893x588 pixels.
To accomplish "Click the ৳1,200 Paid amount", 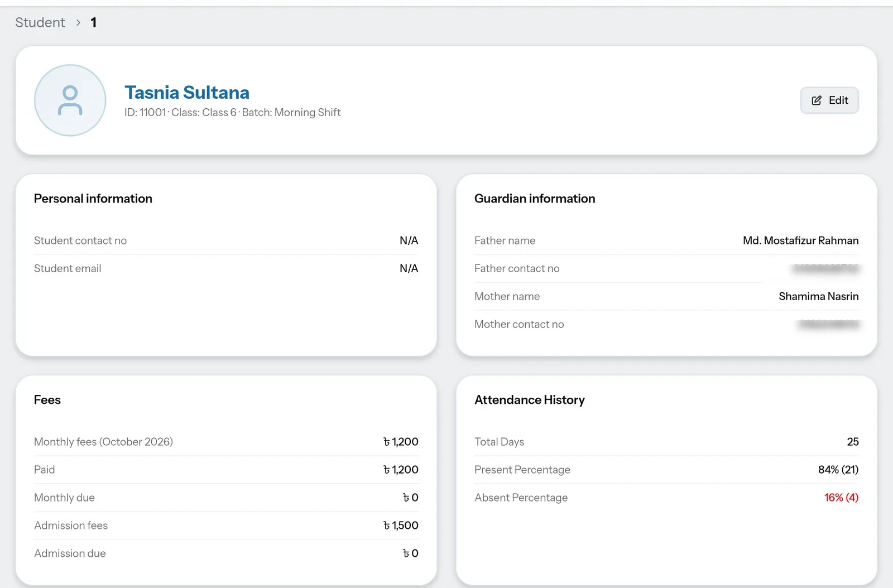I will [401, 470].
